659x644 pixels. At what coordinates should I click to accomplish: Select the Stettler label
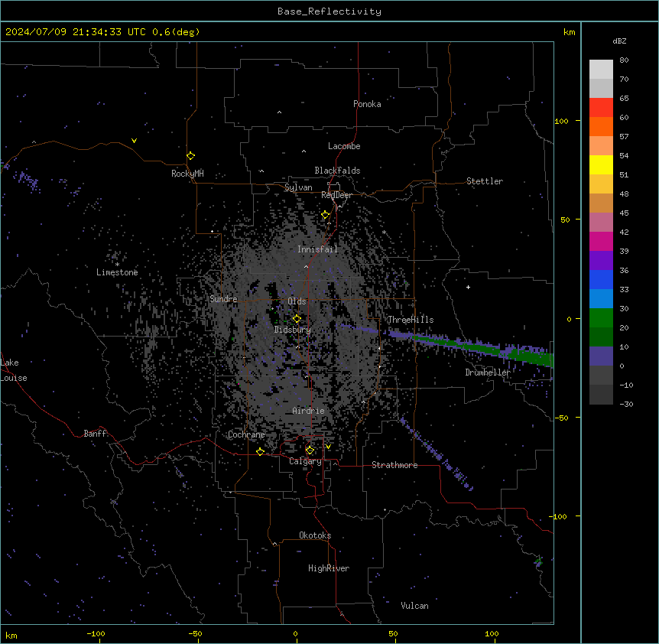485,181
